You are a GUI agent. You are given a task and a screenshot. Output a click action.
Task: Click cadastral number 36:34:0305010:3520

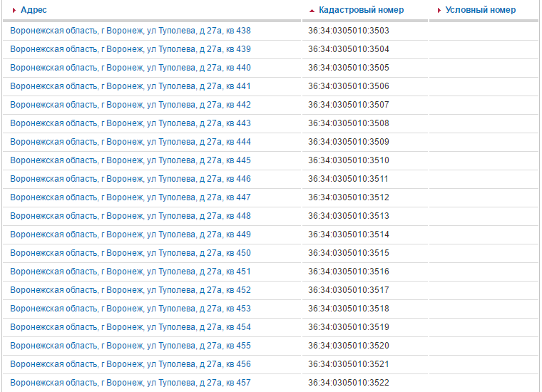(349, 346)
